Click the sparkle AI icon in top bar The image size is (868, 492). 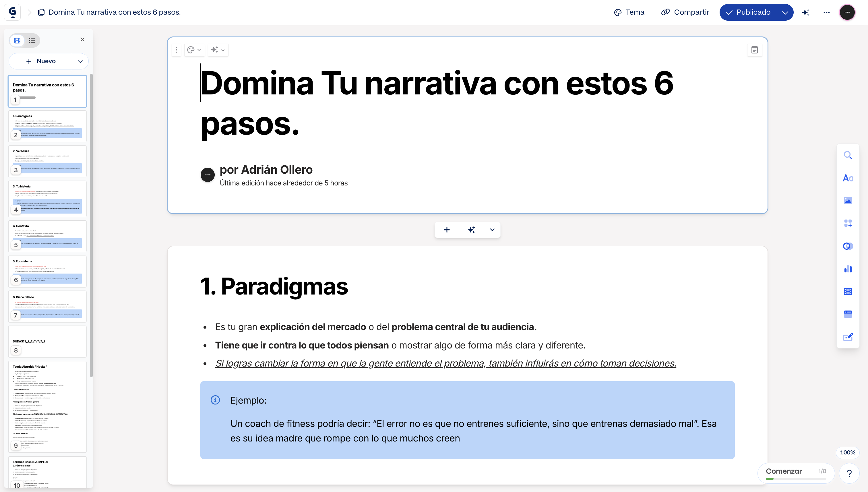(x=805, y=13)
